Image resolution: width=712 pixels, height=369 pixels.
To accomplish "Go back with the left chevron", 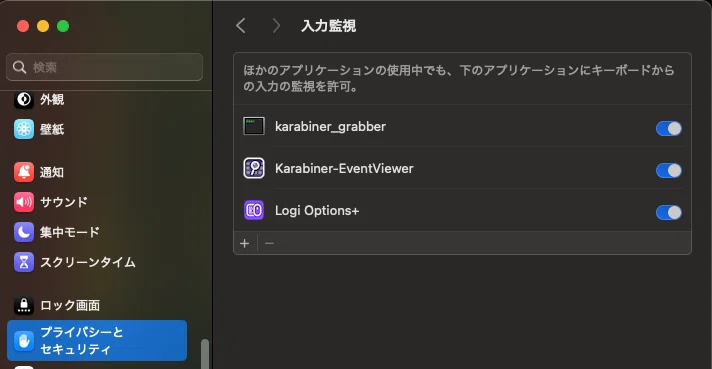I will point(241,26).
